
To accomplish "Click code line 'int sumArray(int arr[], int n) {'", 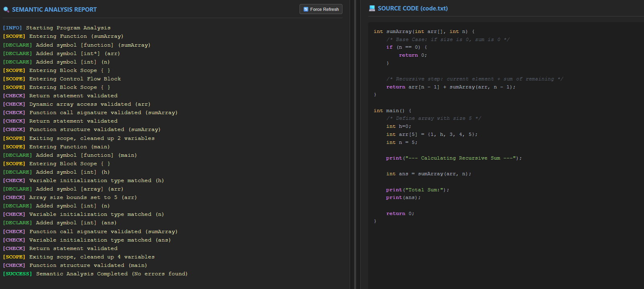I will point(424,31).
